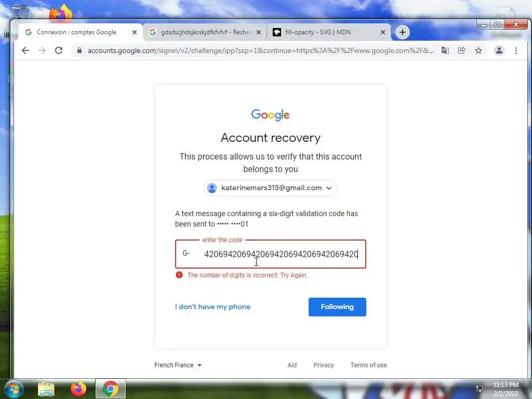This screenshot has height=399, width=532.
Task: Open the share page icon
Action: 461,50
